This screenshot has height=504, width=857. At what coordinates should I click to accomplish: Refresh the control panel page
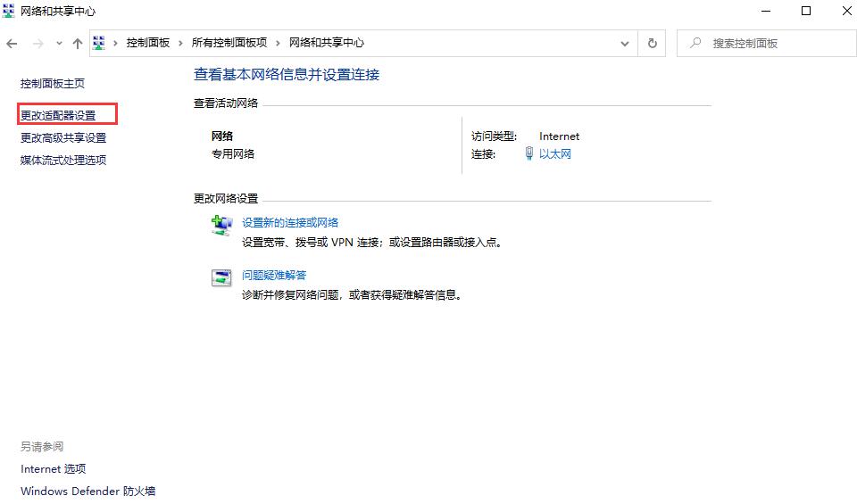(x=652, y=43)
